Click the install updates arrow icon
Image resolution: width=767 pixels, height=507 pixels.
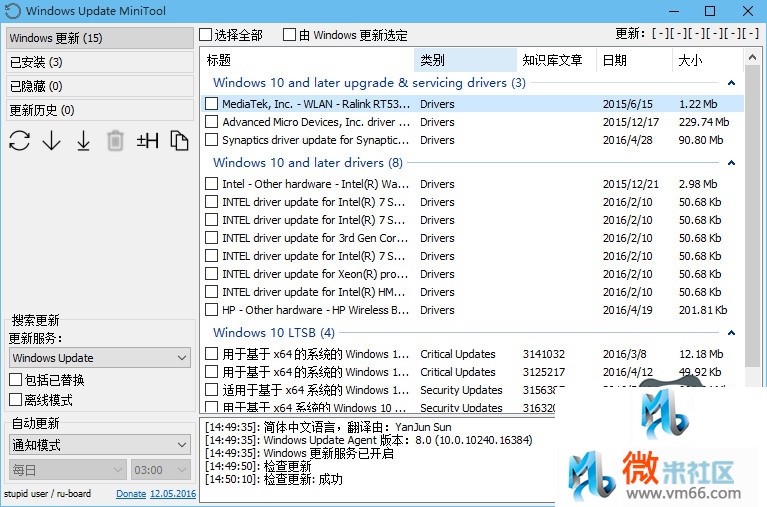point(84,141)
